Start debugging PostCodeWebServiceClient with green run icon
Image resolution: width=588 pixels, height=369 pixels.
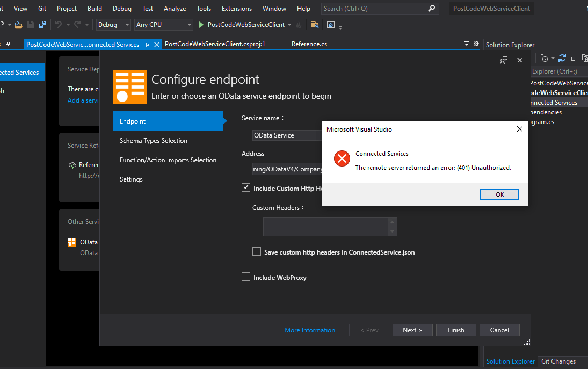pyautogui.click(x=200, y=24)
